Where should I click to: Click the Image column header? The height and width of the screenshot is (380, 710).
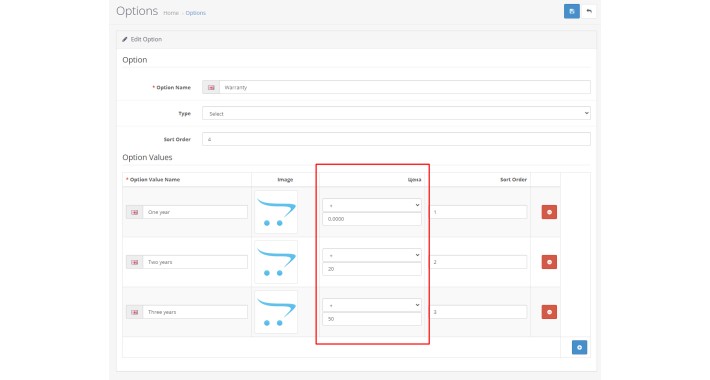[x=285, y=180]
